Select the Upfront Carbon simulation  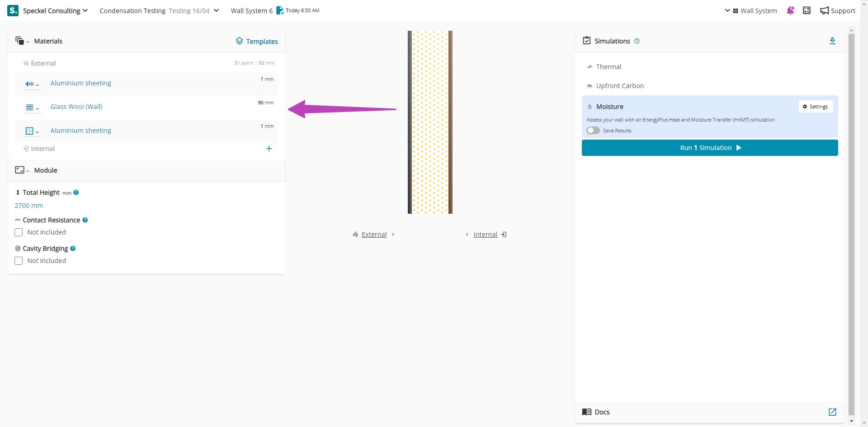point(619,86)
